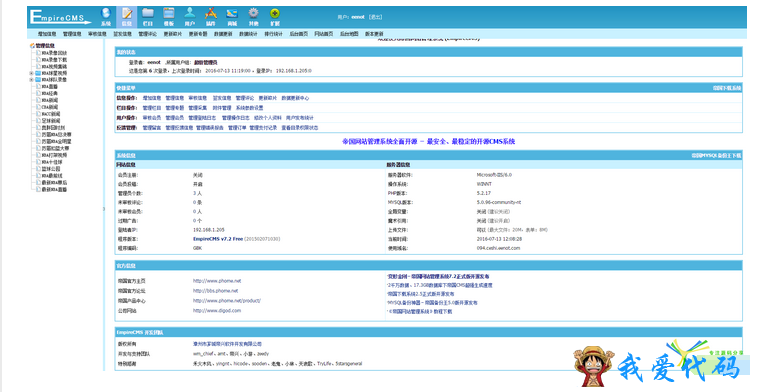Screen dimensions: 757x392
Task: Click the EmpireCMS logo
Action: tap(60, 17)
